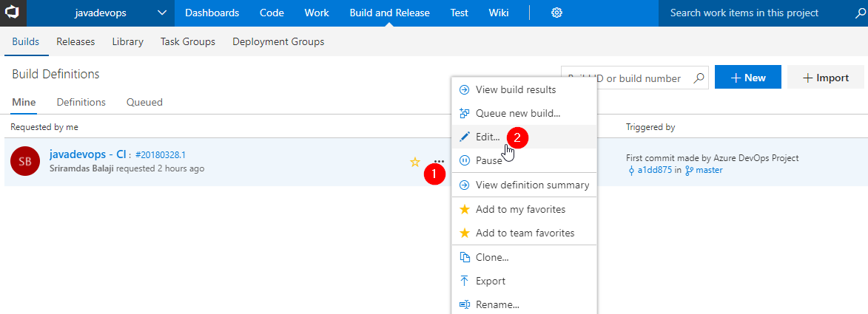The height and width of the screenshot is (314, 868).
Task: Open the Wiki hub
Action: 499,13
